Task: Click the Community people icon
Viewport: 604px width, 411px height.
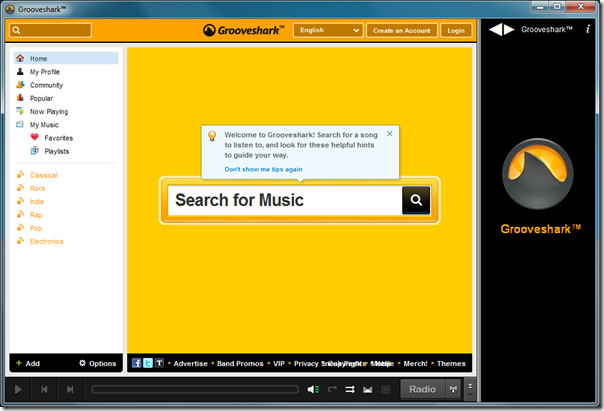Action: coord(20,85)
